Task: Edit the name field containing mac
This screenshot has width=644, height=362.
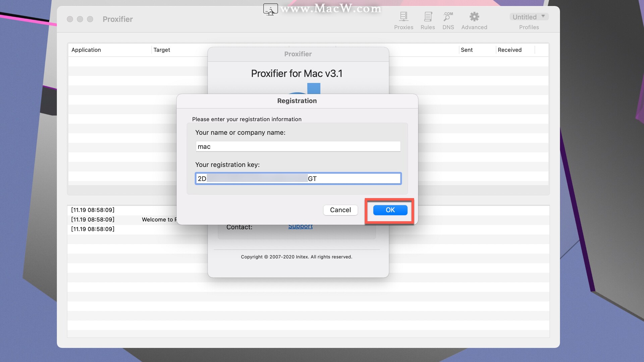Action: (298, 146)
